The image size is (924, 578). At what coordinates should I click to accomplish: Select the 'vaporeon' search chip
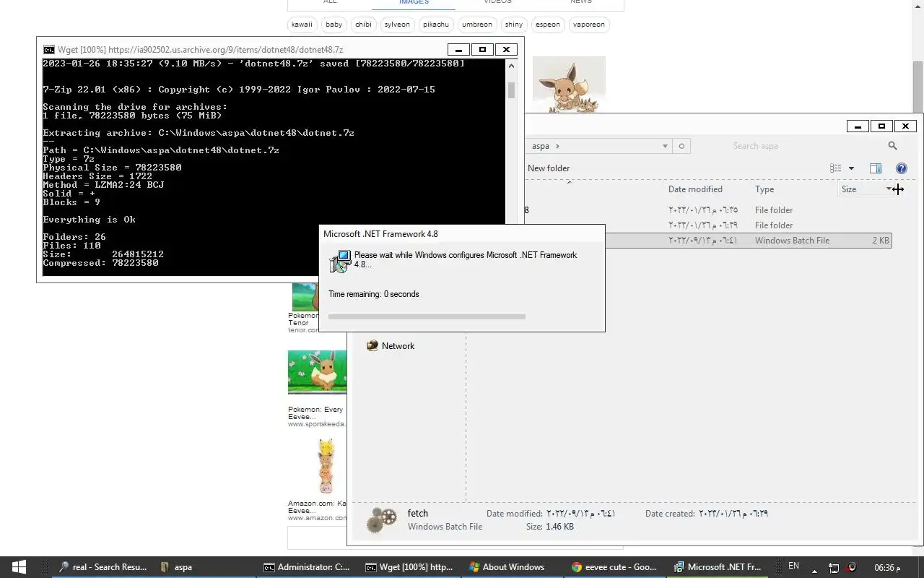click(x=589, y=25)
